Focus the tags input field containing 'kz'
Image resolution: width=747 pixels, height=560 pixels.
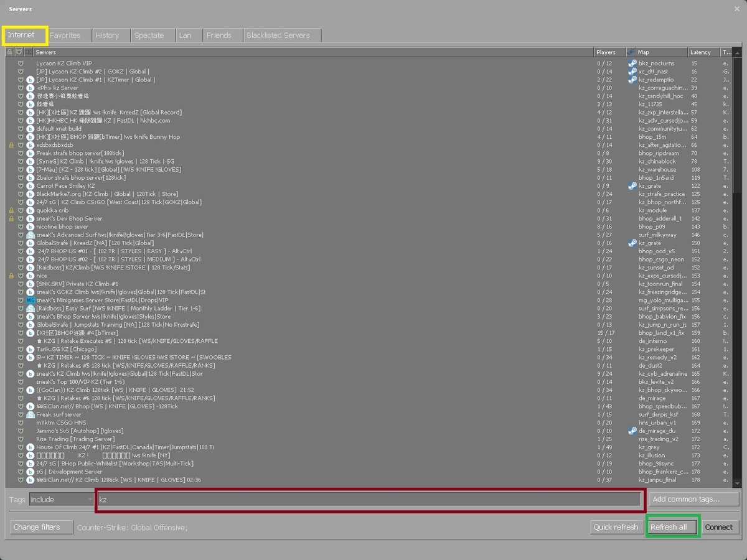click(370, 500)
